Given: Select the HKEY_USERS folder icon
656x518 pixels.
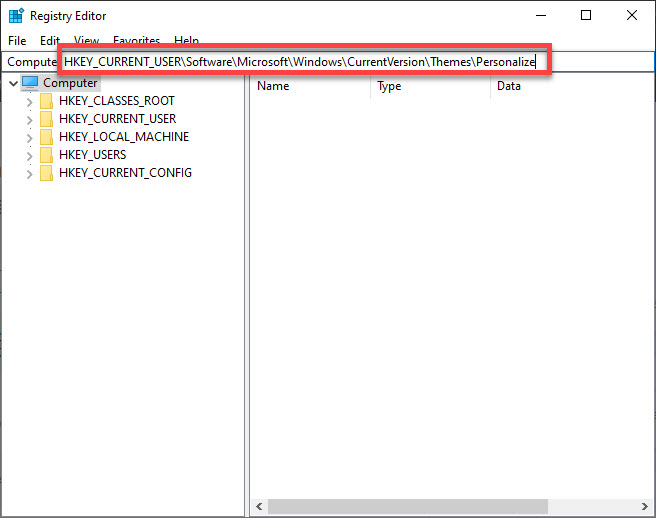Looking at the screenshot, I should point(46,155).
